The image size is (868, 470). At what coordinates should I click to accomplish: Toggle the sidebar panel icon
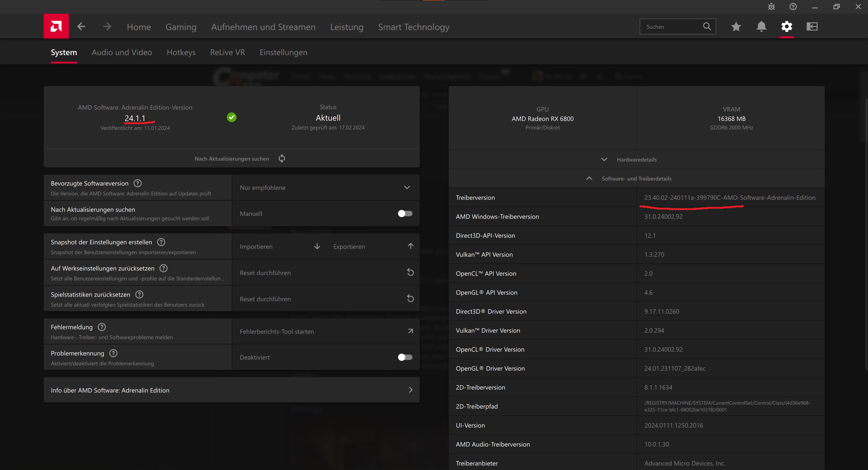click(812, 26)
